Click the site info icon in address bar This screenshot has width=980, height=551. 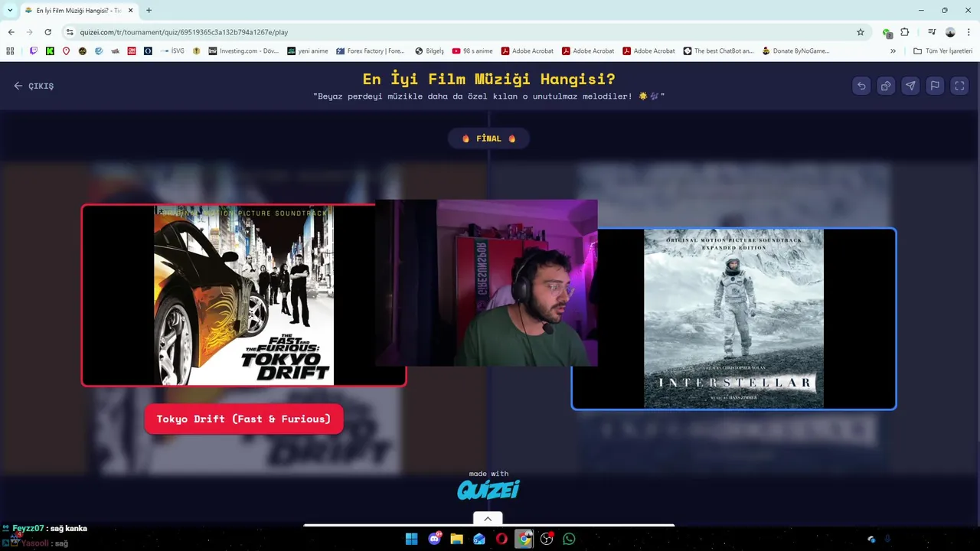tap(70, 32)
